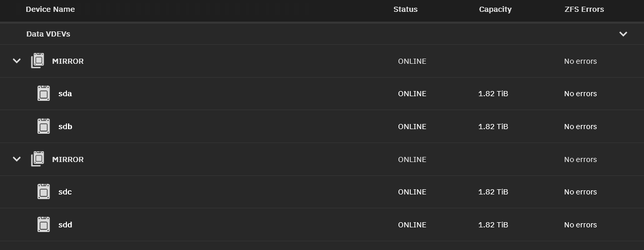Image resolution: width=644 pixels, height=250 pixels.
Task: Click the sdb disk icon
Action: (44, 127)
